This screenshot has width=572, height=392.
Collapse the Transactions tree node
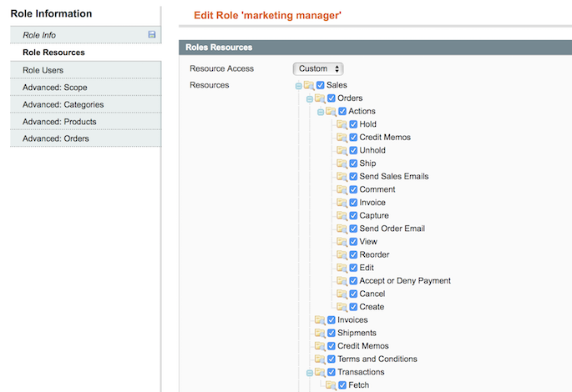(309, 373)
